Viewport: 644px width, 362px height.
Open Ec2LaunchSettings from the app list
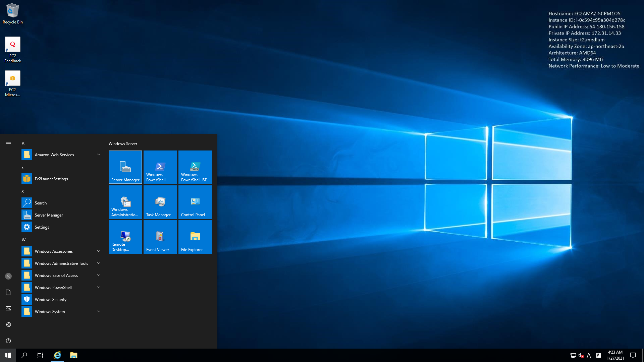51,179
